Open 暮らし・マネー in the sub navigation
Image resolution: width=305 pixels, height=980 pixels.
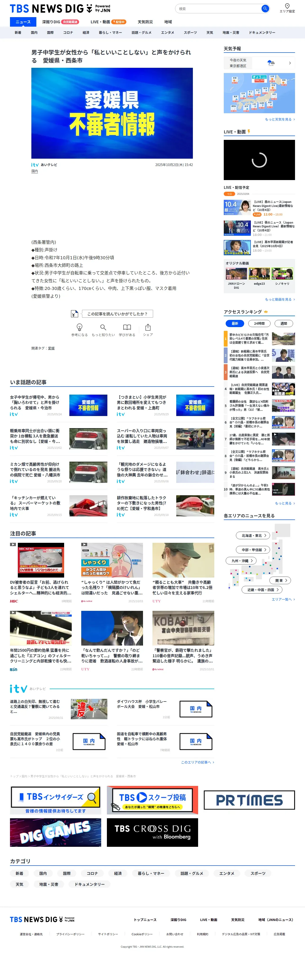pos(110,33)
